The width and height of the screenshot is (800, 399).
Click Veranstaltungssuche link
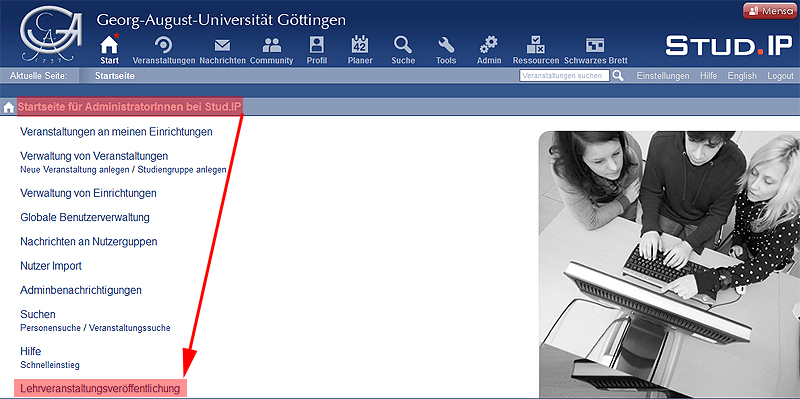click(130, 328)
